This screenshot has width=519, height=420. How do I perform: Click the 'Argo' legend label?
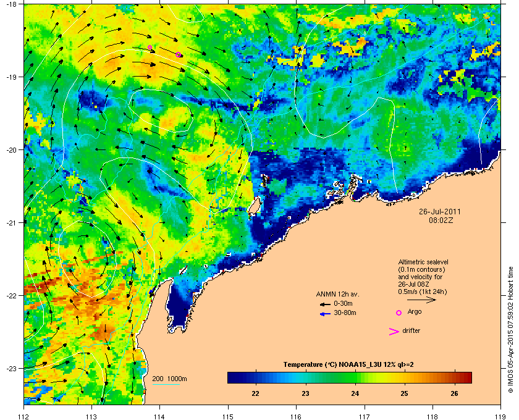point(415,311)
